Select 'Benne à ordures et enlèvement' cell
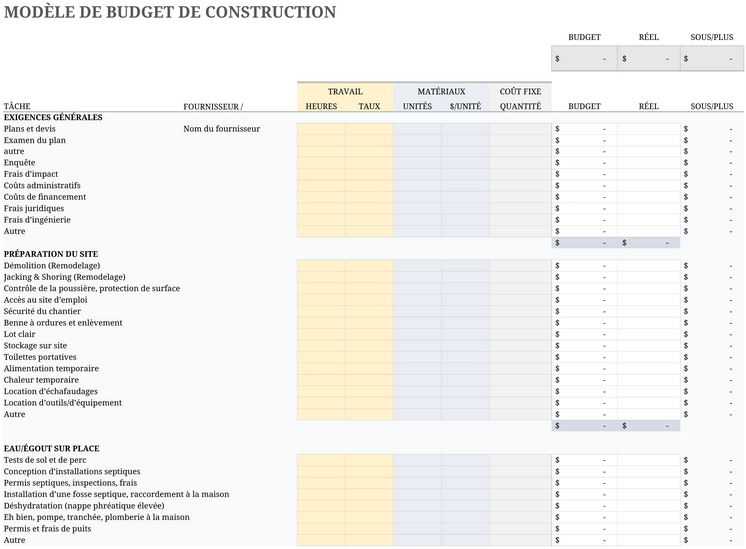 [x=63, y=323]
